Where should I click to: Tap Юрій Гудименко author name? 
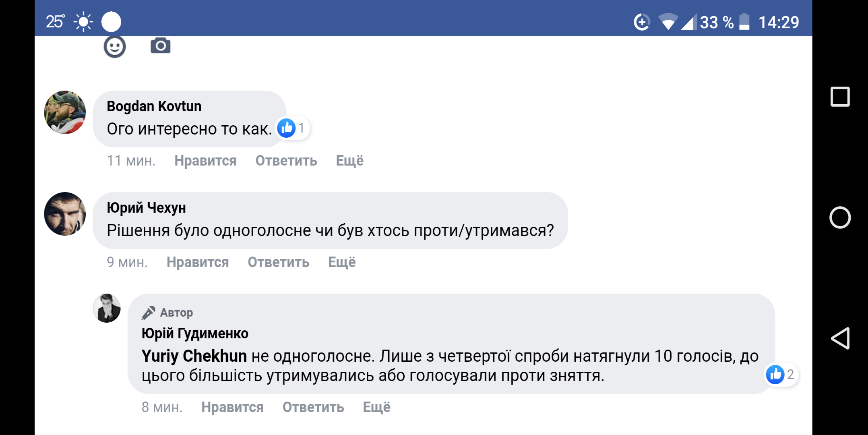tap(195, 333)
